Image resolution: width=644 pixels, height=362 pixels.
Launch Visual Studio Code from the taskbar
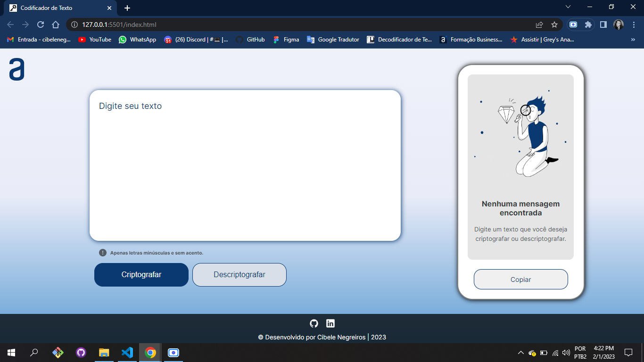click(126, 352)
